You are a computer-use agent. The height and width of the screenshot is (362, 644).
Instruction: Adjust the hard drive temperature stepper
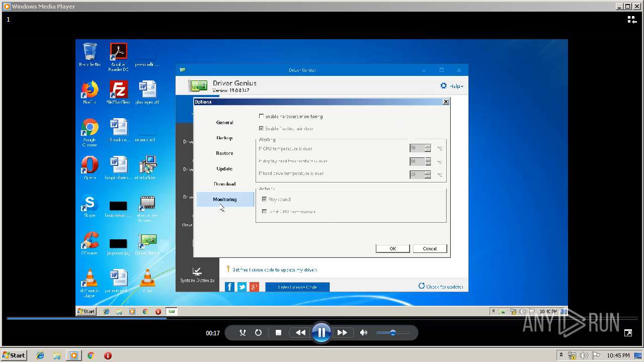pos(428,174)
